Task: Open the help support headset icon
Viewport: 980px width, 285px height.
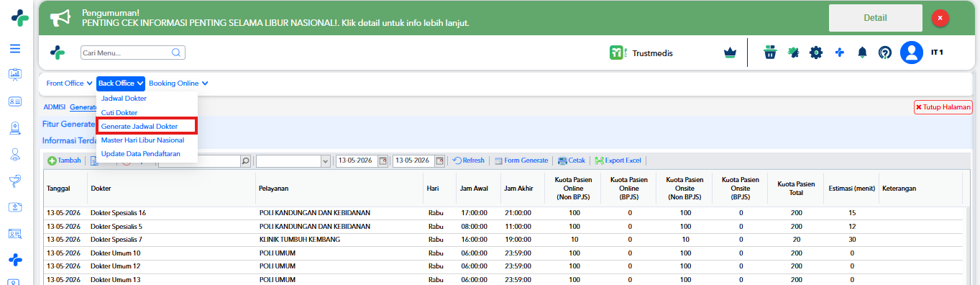Action: coord(885,53)
